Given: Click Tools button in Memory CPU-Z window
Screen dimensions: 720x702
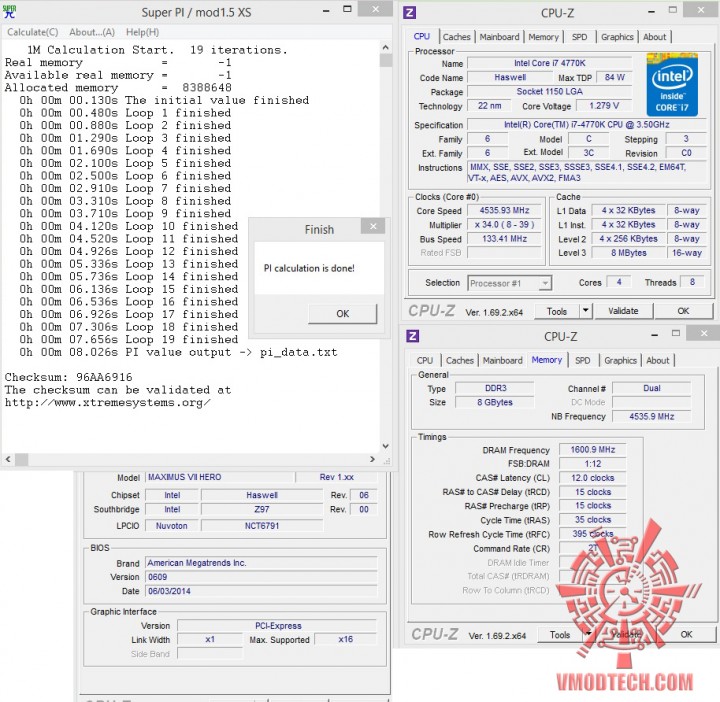Looking at the screenshot, I should point(560,635).
